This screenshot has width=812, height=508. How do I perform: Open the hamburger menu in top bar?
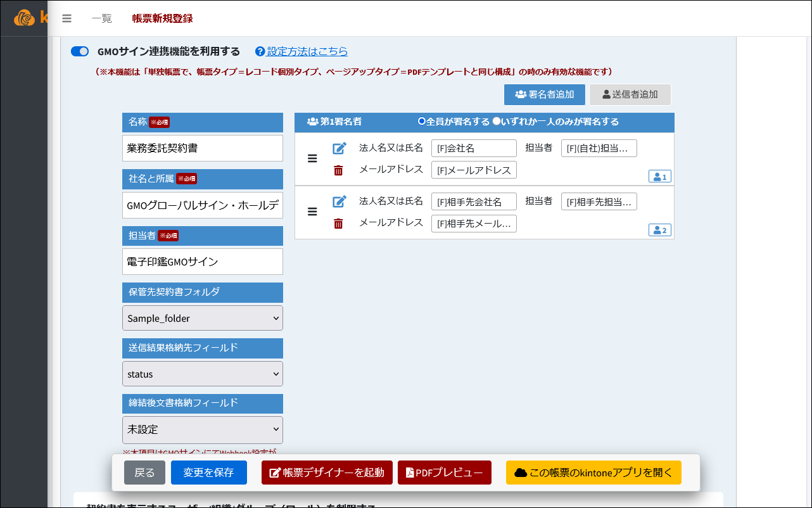coord(67,18)
